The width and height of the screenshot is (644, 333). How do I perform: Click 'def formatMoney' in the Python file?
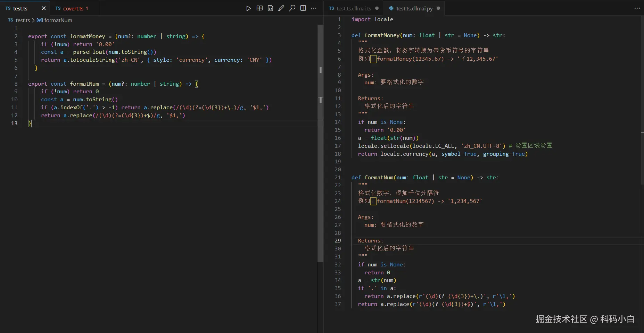375,35
